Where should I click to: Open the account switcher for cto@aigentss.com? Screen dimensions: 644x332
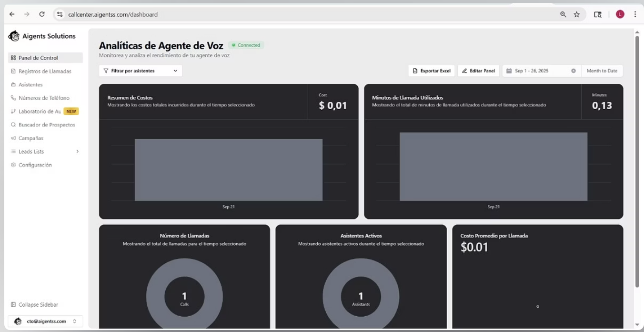click(x=45, y=321)
